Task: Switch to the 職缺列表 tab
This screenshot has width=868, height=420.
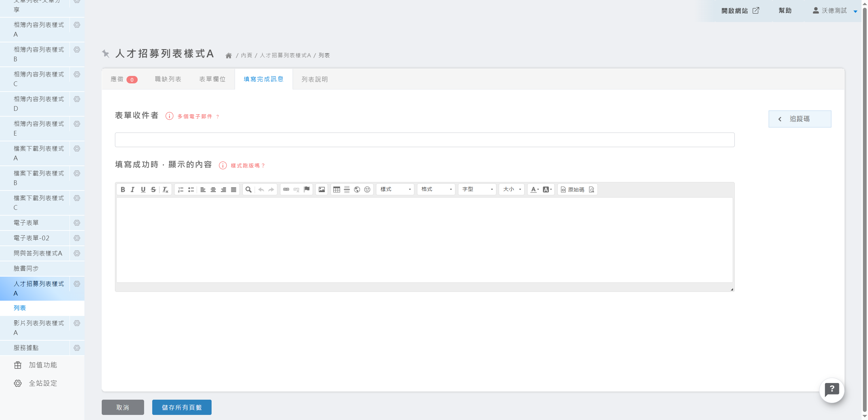Action: pos(168,79)
